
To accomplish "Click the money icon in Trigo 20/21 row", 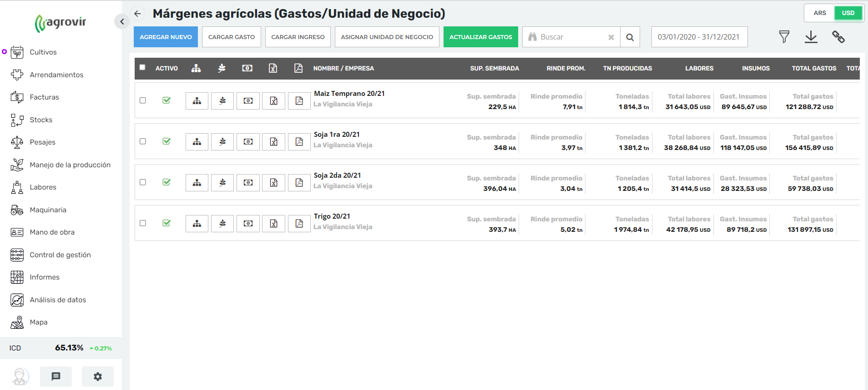I will [248, 224].
